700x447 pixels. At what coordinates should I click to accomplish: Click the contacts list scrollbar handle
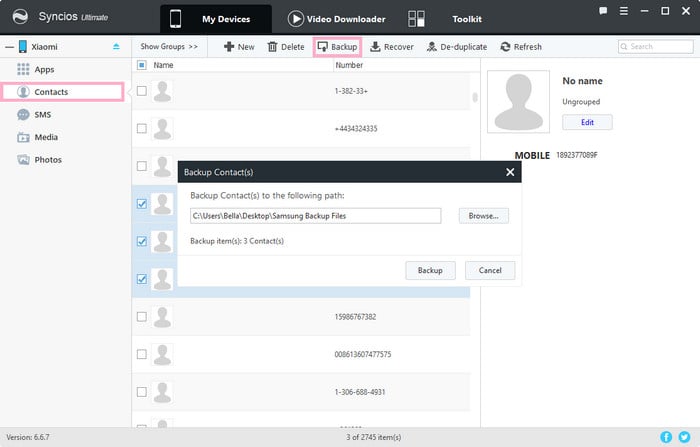tap(475, 97)
